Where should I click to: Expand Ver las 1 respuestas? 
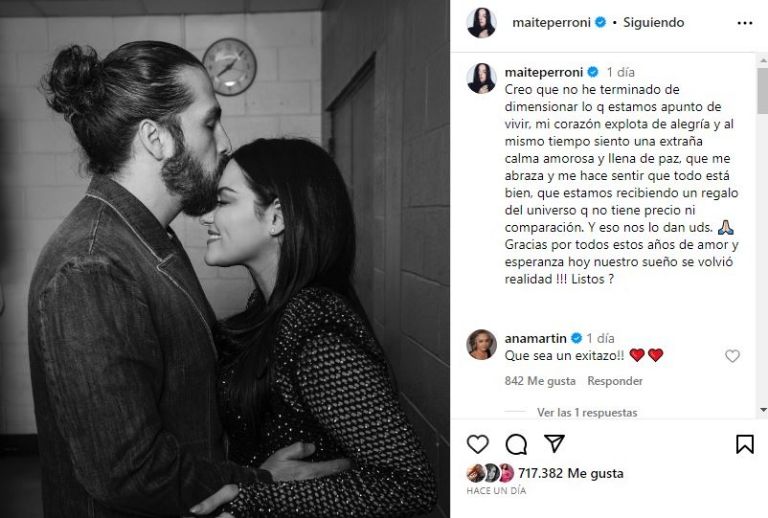coord(587,413)
